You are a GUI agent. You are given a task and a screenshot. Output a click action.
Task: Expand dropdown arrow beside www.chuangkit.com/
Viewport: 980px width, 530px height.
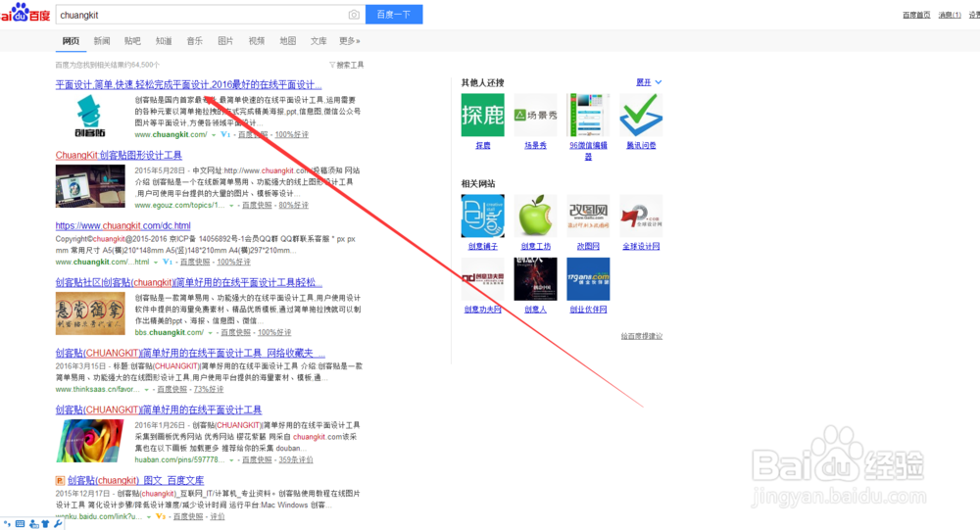pos(214,135)
